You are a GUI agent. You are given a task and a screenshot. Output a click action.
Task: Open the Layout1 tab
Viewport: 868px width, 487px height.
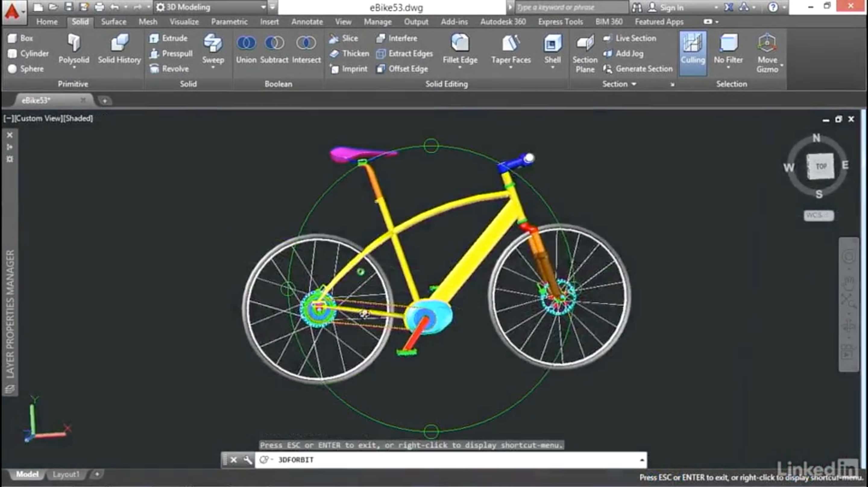(x=66, y=474)
